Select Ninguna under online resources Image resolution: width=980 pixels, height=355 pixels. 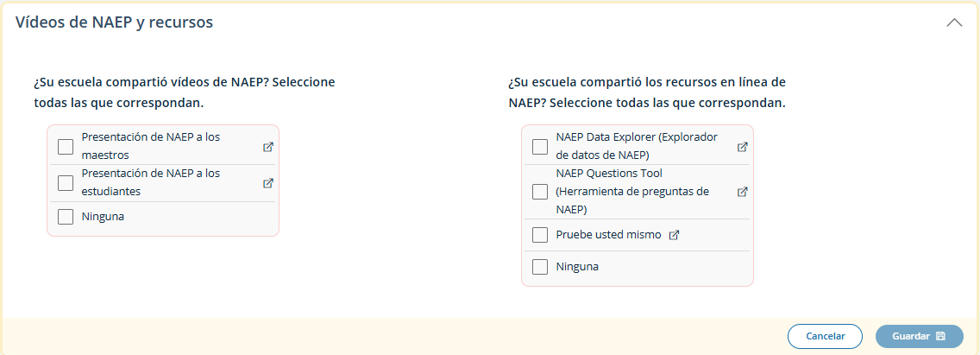point(540,267)
